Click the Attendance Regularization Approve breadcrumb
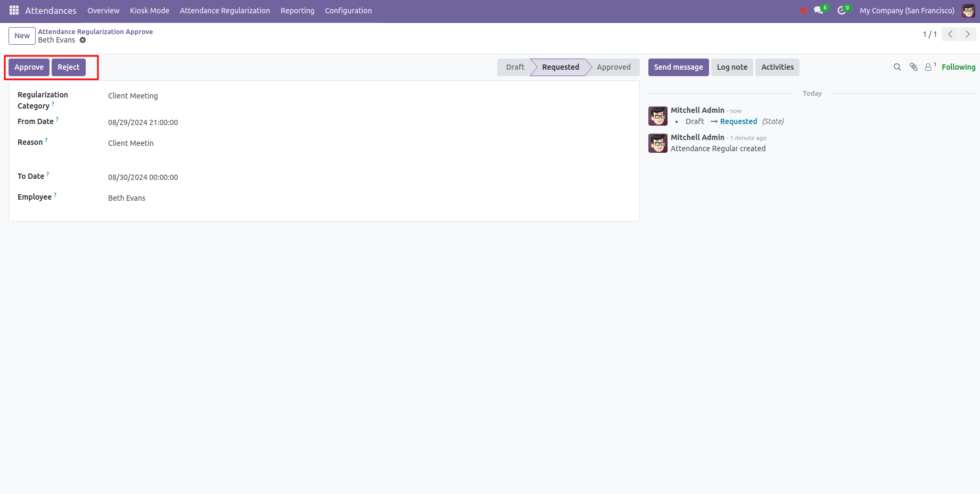980x494 pixels. (95, 32)
